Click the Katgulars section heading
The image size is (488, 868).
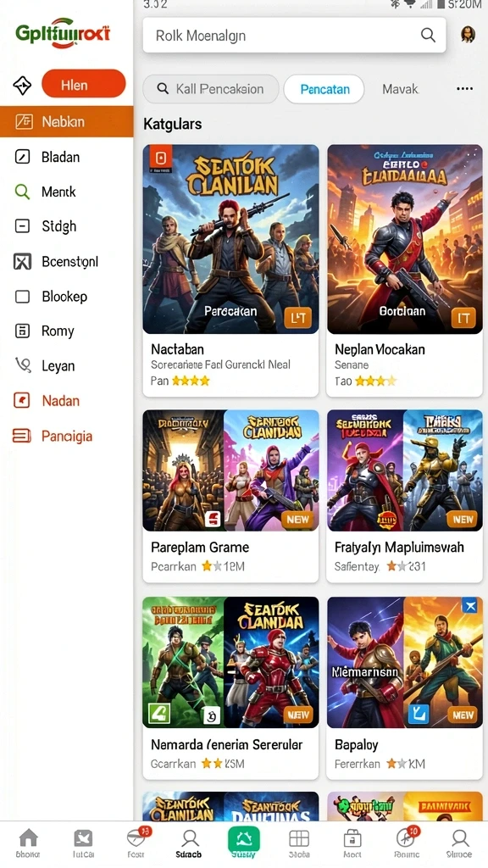pyautogui.click(x=173, y=124)
